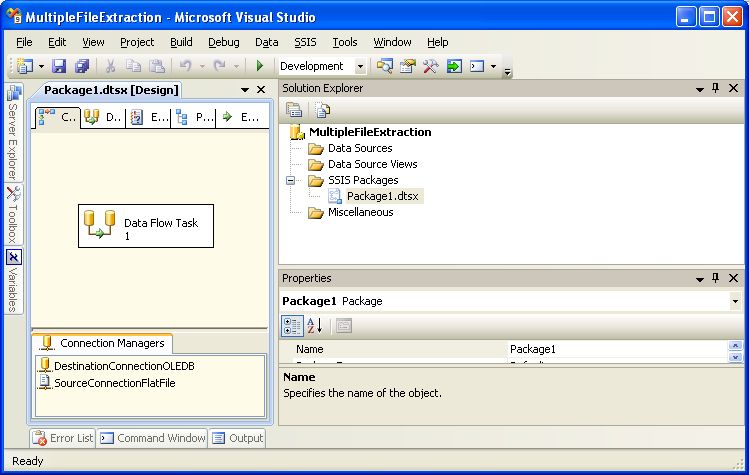Select Package1.dtsx in Solution Explorer
Image resolution: width=749 pixels, height=475 pixels.
click(383, 196)
